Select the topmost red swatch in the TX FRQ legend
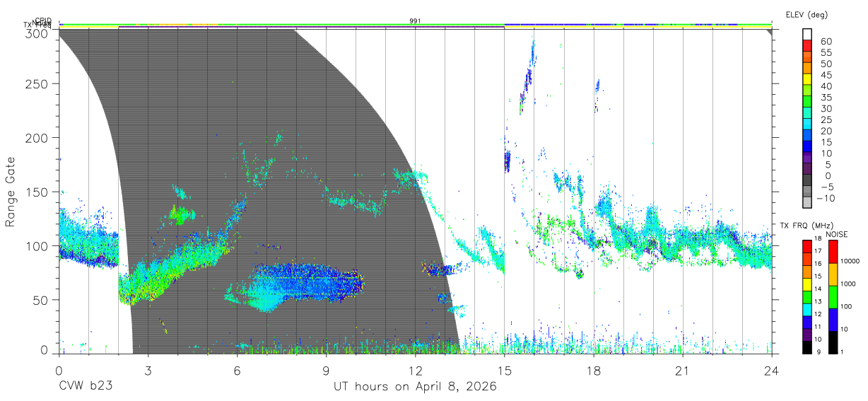Image resolution: width=868 pixels, height=401 pixels. 807,246
